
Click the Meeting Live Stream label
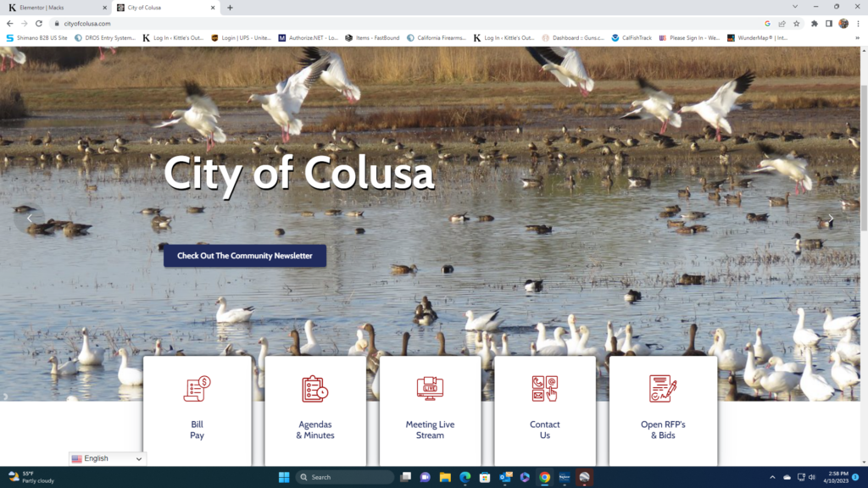430,430
